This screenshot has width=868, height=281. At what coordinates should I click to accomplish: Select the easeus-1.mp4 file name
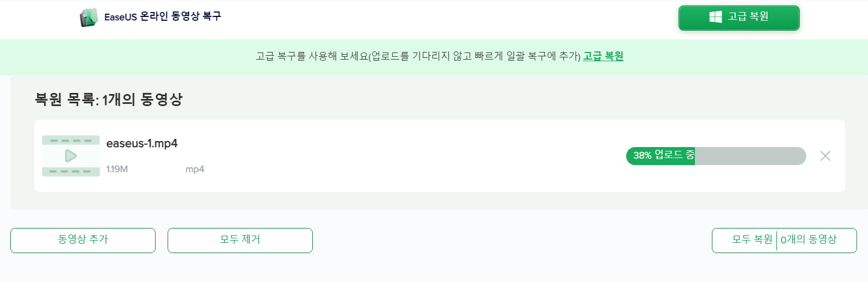click(x=142, y=144)
